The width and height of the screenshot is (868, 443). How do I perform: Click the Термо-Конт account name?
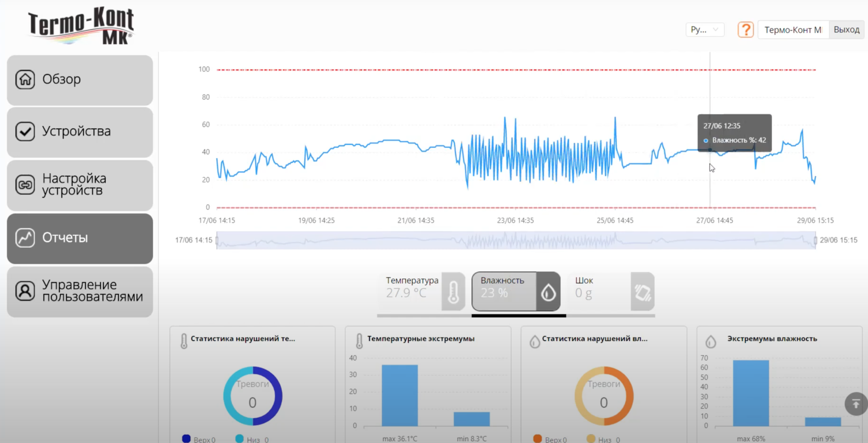point(793,29)
